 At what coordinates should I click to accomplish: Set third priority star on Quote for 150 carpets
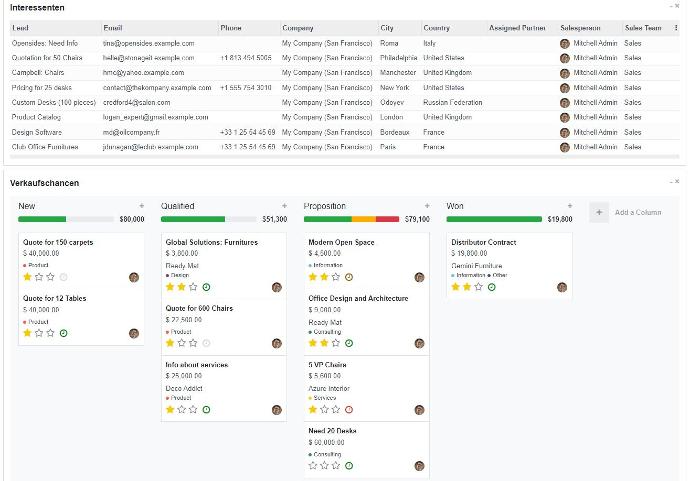pos(51,277)
